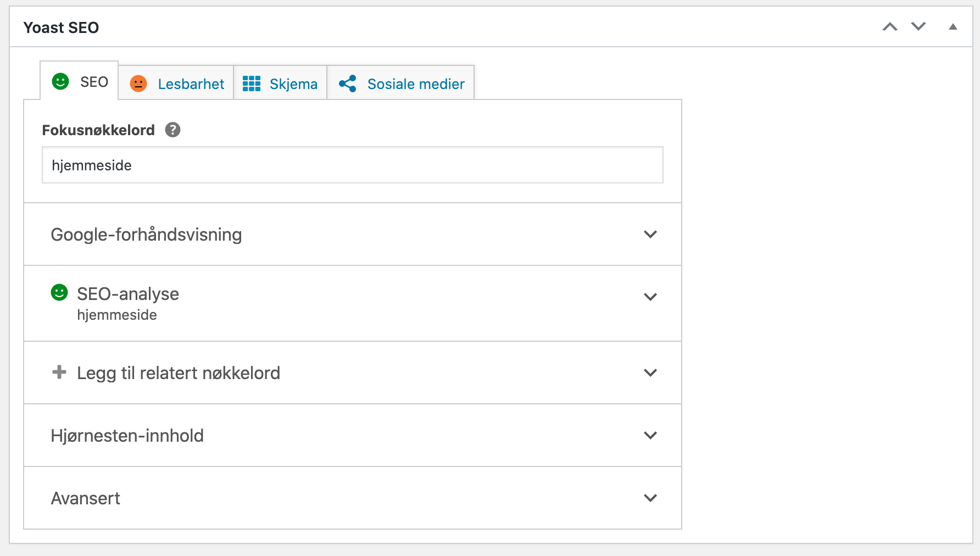The image size is (980, 556).
Task: Click the share icon by Sosiale medier
Action: (x=348, y=84)
